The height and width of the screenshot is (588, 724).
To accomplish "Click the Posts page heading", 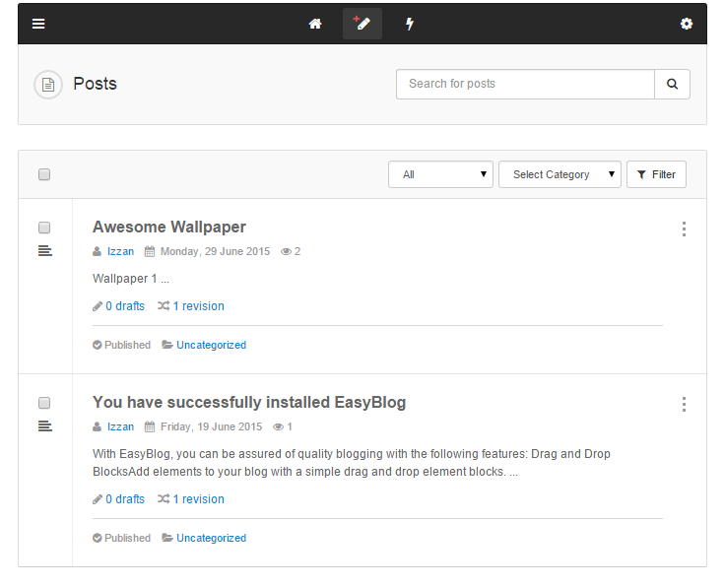I will [x=96, y=84].
